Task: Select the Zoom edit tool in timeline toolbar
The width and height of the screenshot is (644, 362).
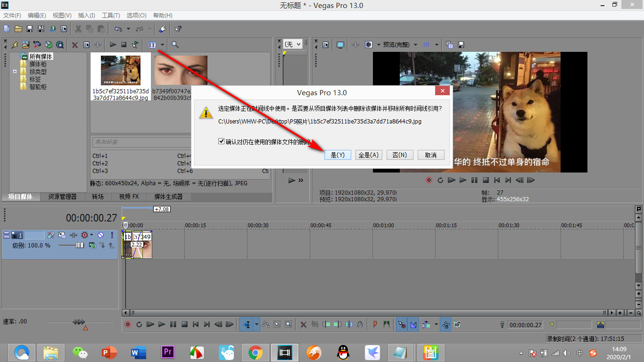Action: [x=288, y=324]
